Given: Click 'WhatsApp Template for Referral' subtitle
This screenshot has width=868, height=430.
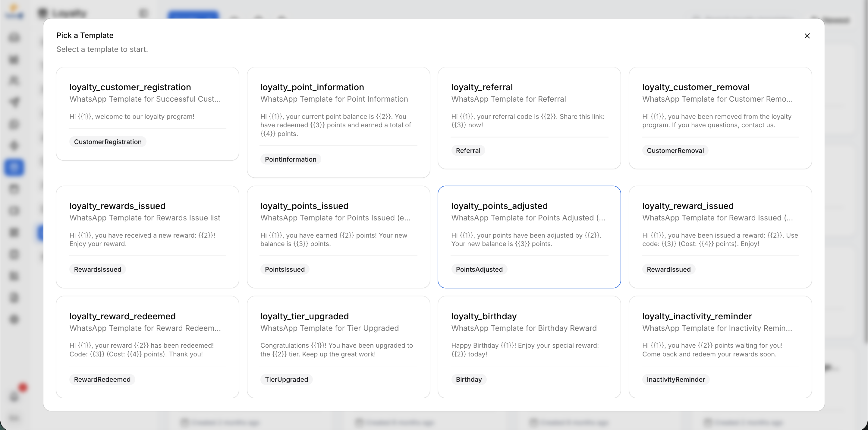Looking at the screenshot, I should (508, 99).
